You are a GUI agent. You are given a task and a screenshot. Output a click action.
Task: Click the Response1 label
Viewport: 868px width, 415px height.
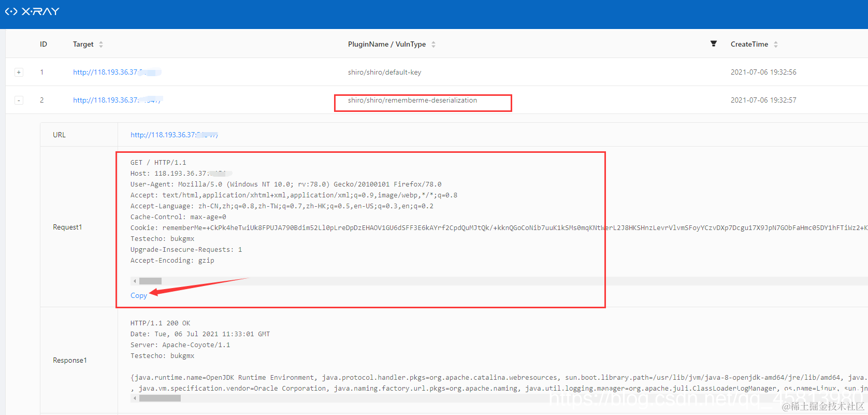tap(70, 360)
